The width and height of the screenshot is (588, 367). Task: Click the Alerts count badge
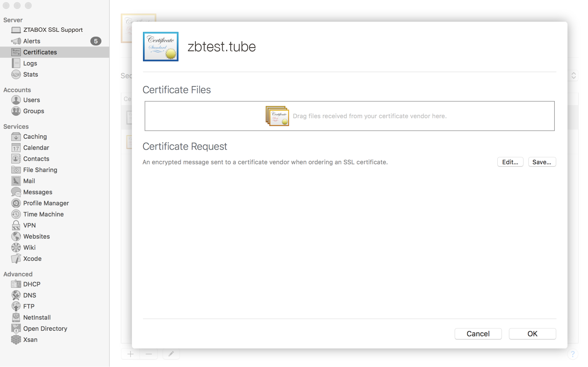[x=96, y=41]
